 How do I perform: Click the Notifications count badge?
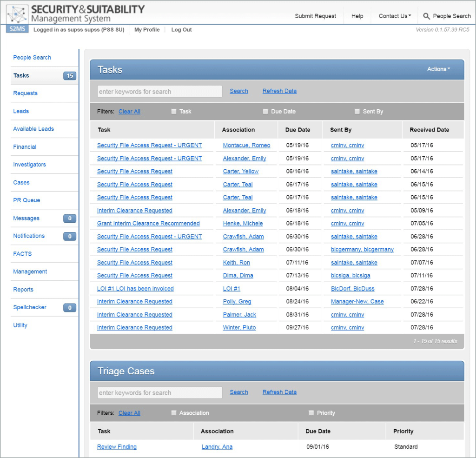(70, 236)
